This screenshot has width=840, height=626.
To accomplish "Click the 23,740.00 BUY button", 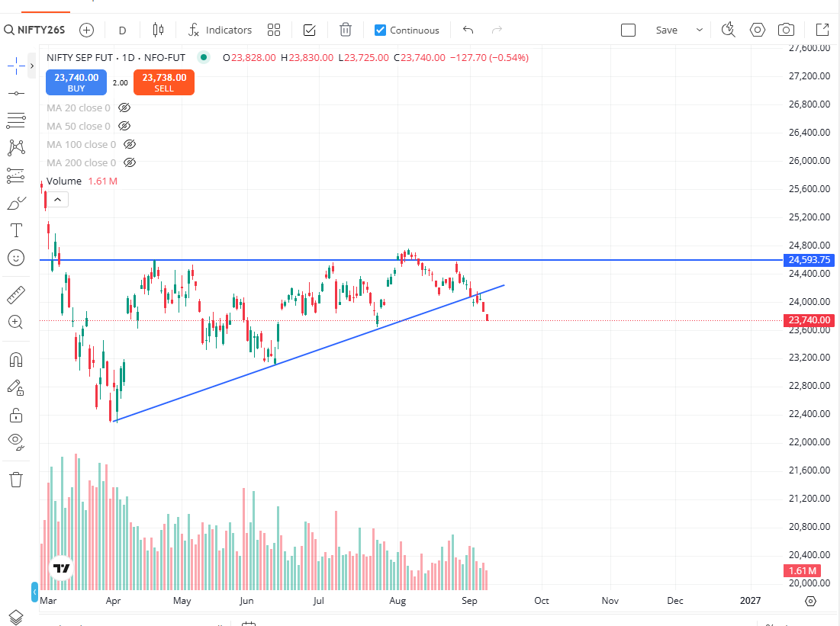I will coord(76,82).
